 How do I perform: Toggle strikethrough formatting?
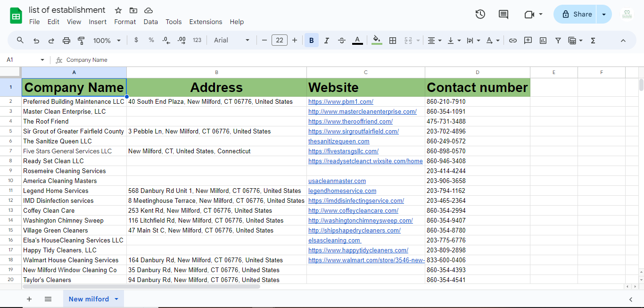point(342,41)
